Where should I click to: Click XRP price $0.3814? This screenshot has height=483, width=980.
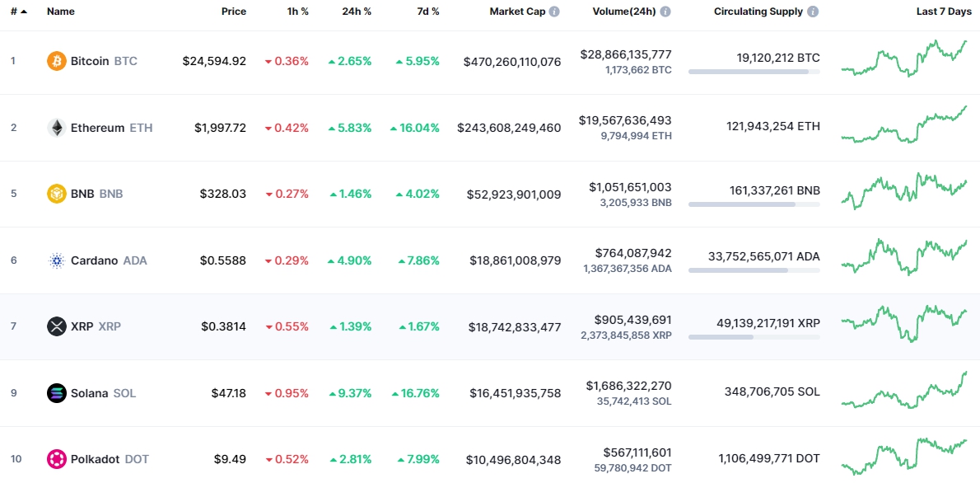pyautogui.click(x=224, y=326)
